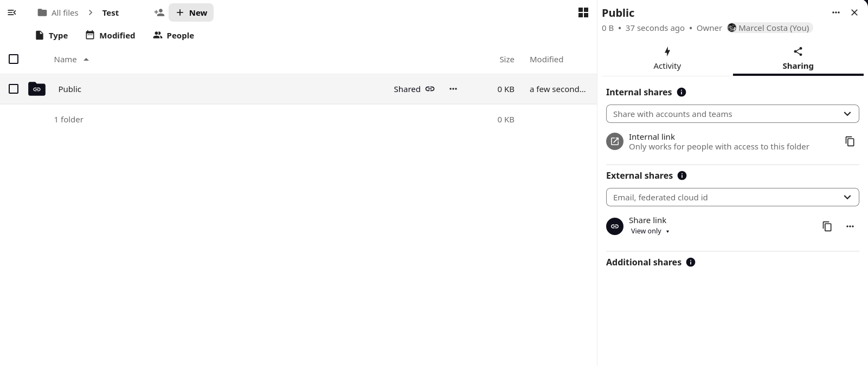Click the share folder icon beside Test
This screenshot has width=868, height=365.
159,12
